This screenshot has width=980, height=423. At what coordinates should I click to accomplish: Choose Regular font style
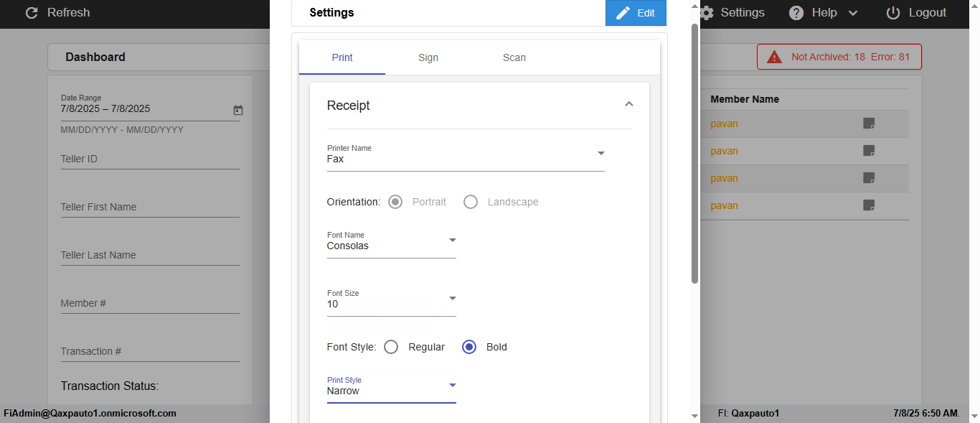pos(391,347)
